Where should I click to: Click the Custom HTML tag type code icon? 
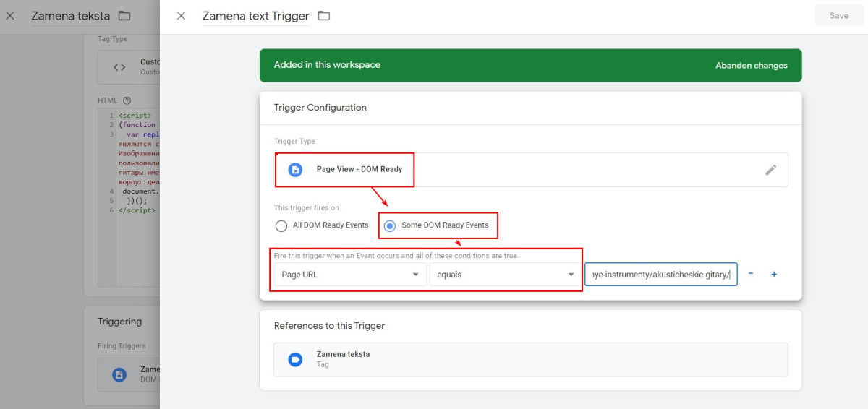[x=119, y=67]
